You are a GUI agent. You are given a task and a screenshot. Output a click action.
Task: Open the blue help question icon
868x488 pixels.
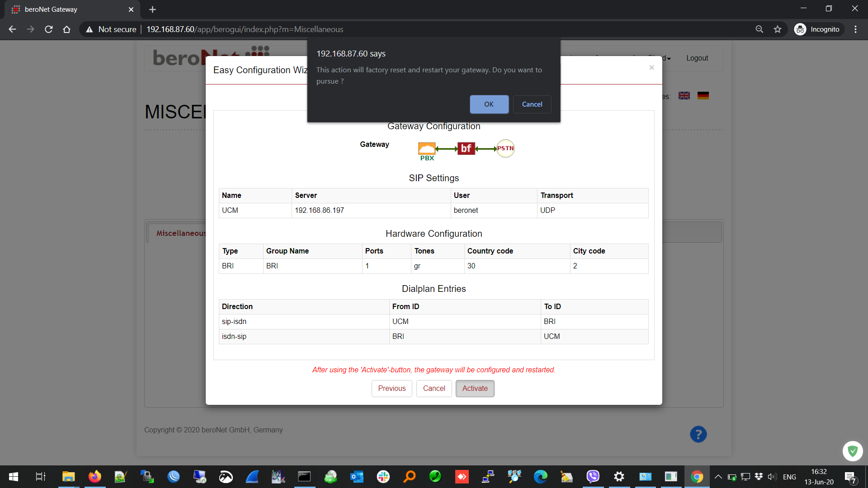[x=698, y=435]
